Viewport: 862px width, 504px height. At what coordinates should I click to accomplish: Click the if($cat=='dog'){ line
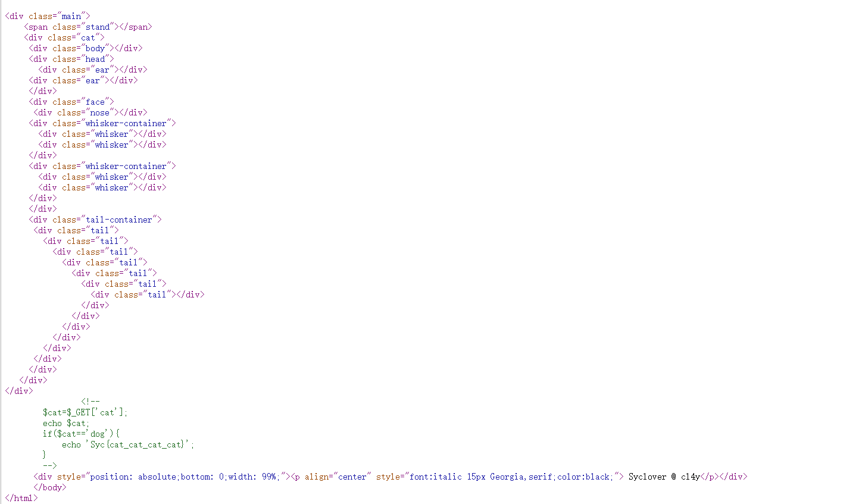(81, 434)
